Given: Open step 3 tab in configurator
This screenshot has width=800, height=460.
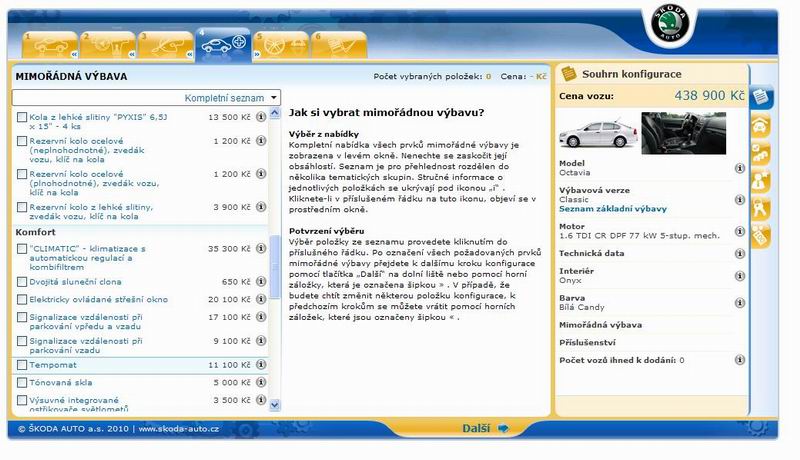Looking at the screenshot, I should (164, 43).
